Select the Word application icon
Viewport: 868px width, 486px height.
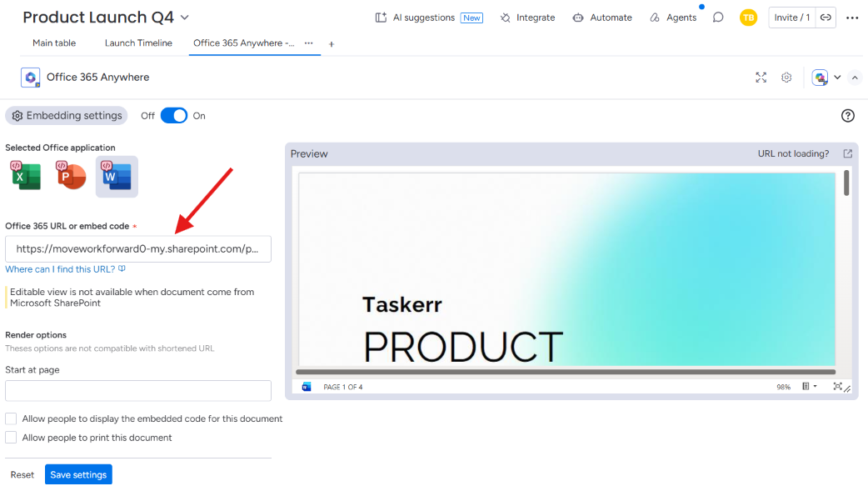pyautogui.click(x=117, y=176)
